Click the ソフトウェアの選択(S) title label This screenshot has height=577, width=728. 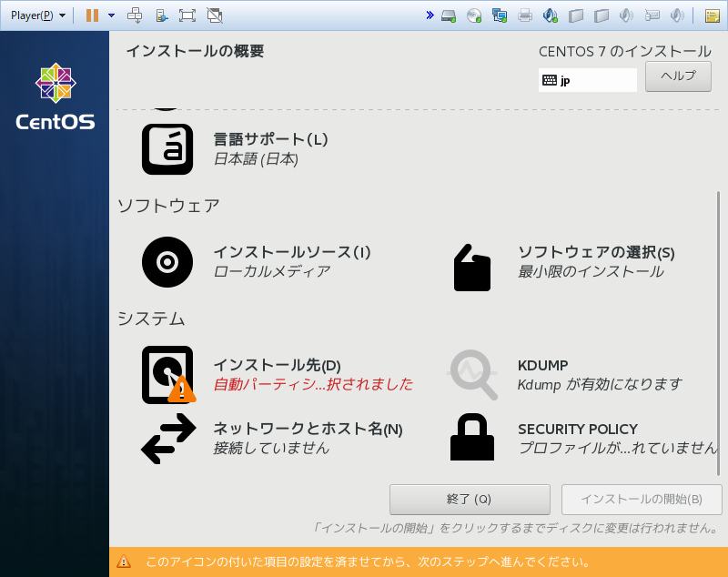(596, 252)
